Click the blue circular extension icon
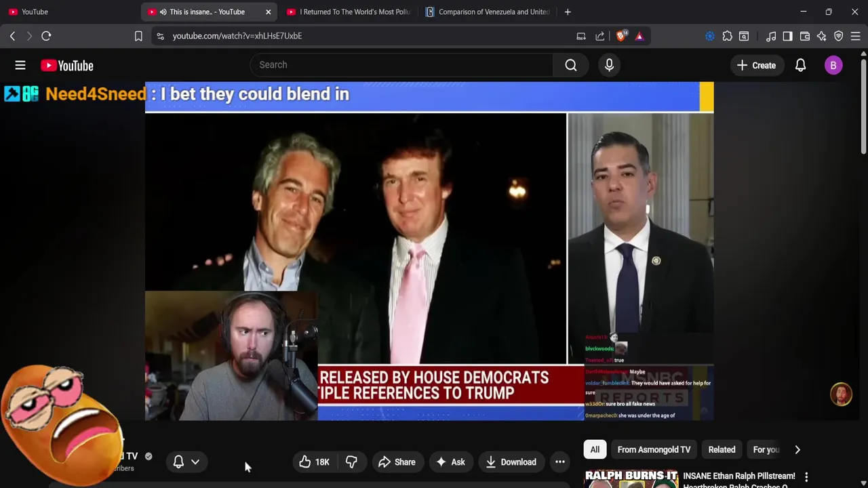 [710, 36]
